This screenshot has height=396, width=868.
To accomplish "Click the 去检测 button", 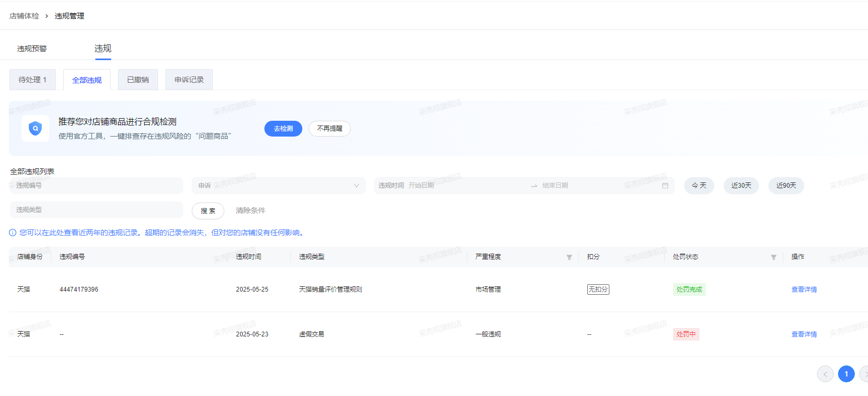I will pyautogui.click(x=283, y=129).
